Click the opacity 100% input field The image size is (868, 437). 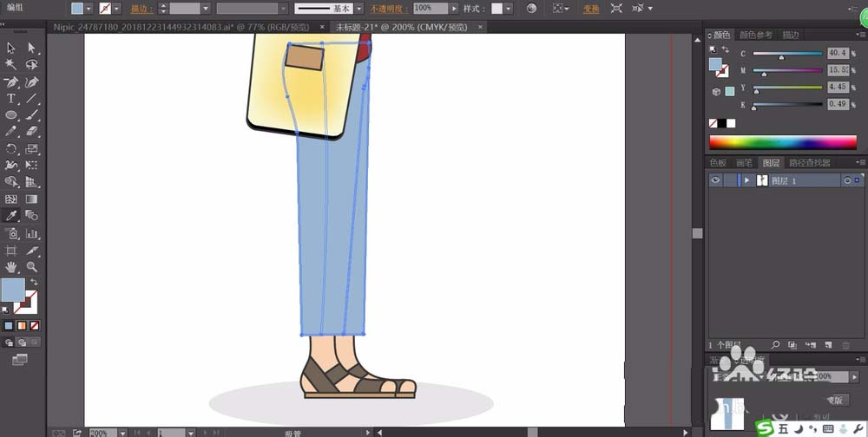[x=431, y=9]
